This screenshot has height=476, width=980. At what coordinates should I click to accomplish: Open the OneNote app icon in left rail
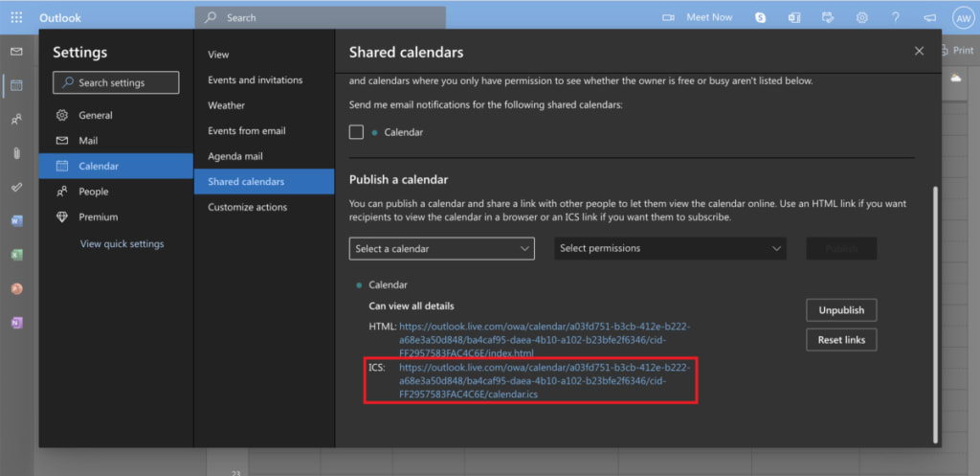(x=17, y=323)
